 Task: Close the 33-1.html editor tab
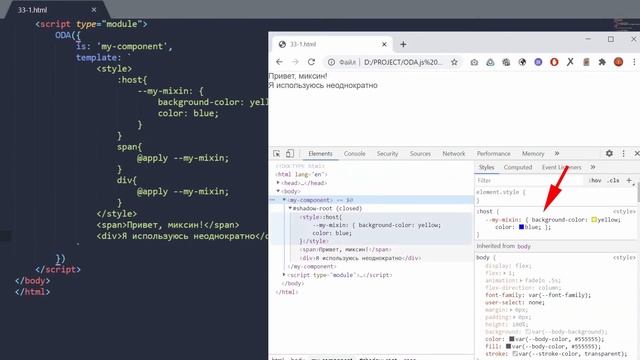coord(94,10)
